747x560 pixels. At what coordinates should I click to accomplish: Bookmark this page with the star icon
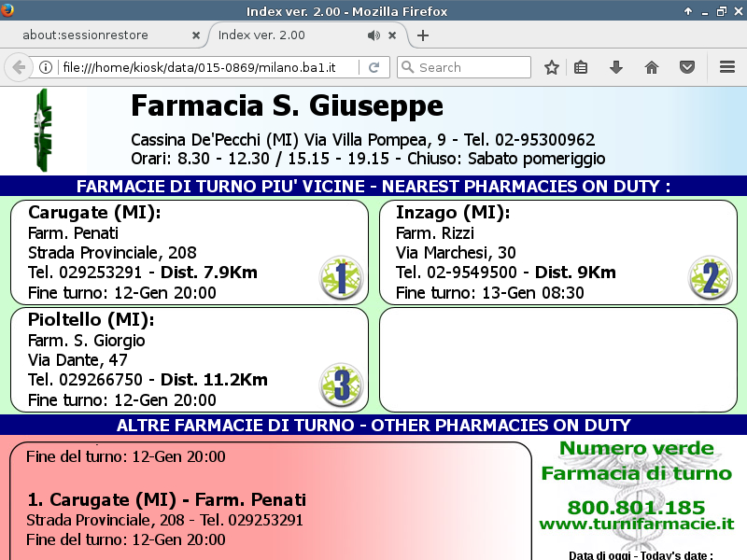[552, 67]
